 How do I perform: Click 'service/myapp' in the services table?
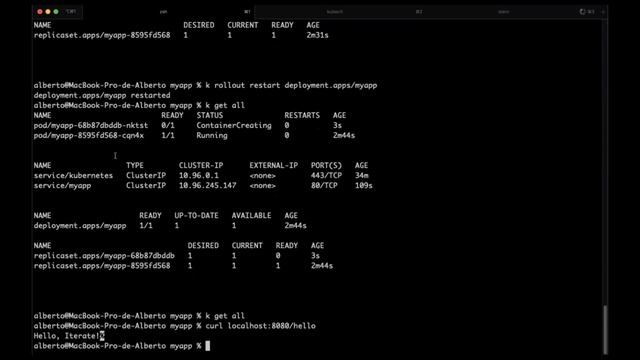coord(62,186)
